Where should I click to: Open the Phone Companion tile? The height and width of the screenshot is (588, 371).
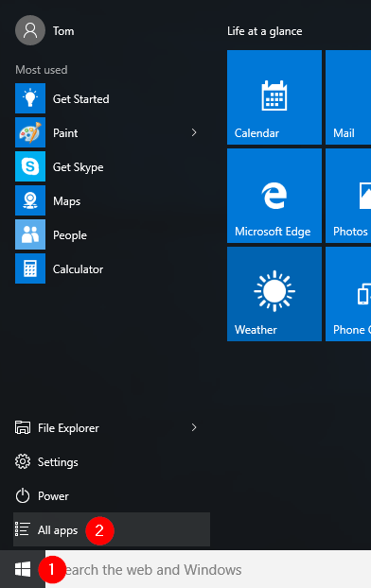coord(348,294)
